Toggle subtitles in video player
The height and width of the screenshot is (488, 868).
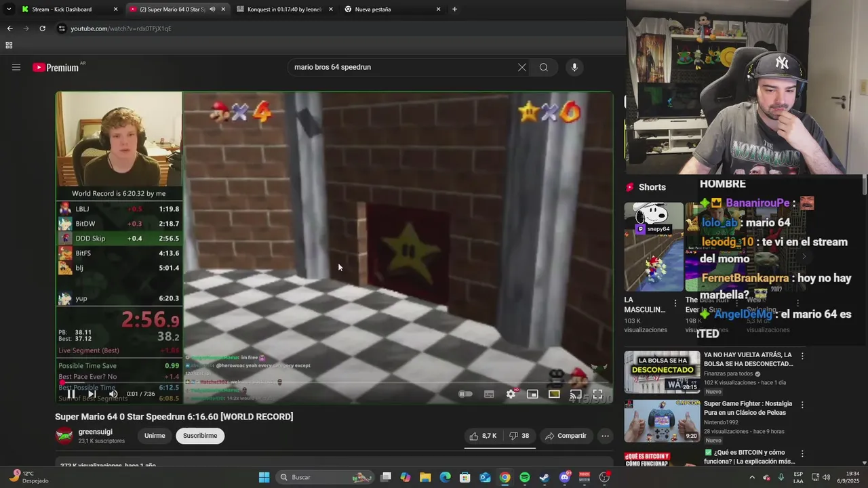tap(489, 394)
